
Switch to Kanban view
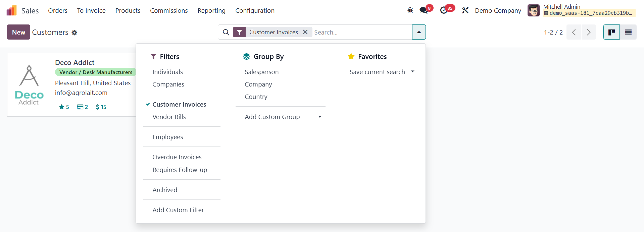click(x=611, y=32)
